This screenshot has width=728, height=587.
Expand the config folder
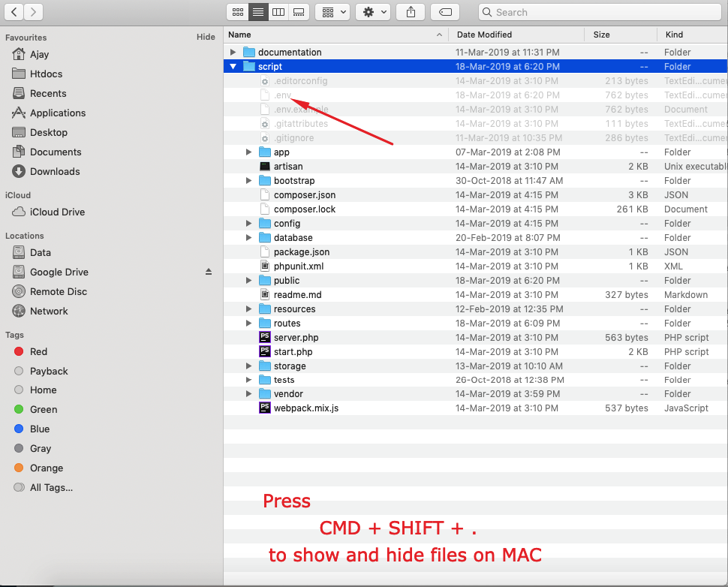[249, 224]
